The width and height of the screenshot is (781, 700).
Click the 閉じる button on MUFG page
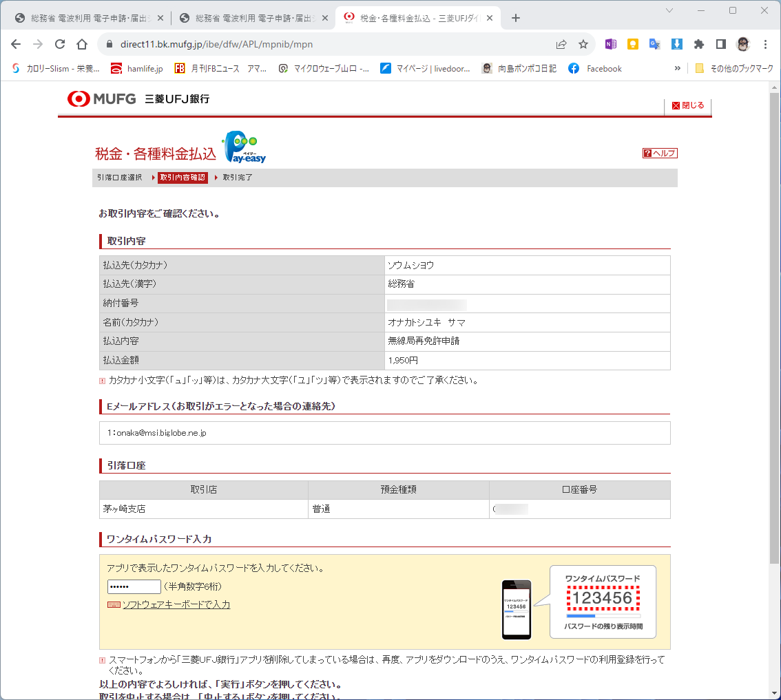[688, 105]
